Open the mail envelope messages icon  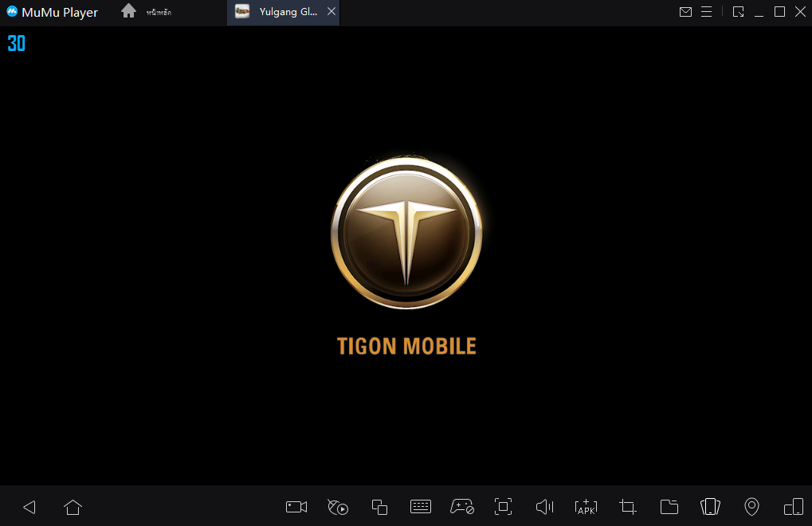685,12
